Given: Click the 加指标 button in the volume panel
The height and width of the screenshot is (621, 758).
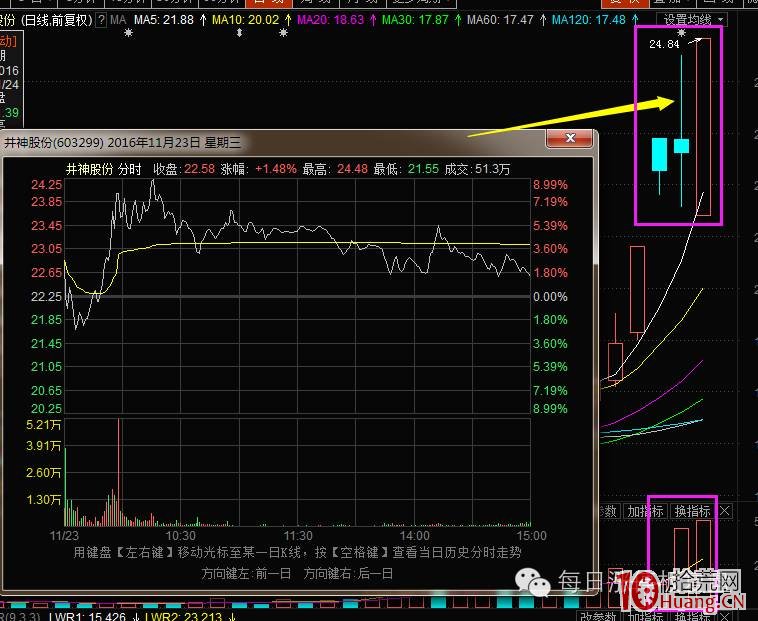Looking at the screenshot, I should pos(645,511).
